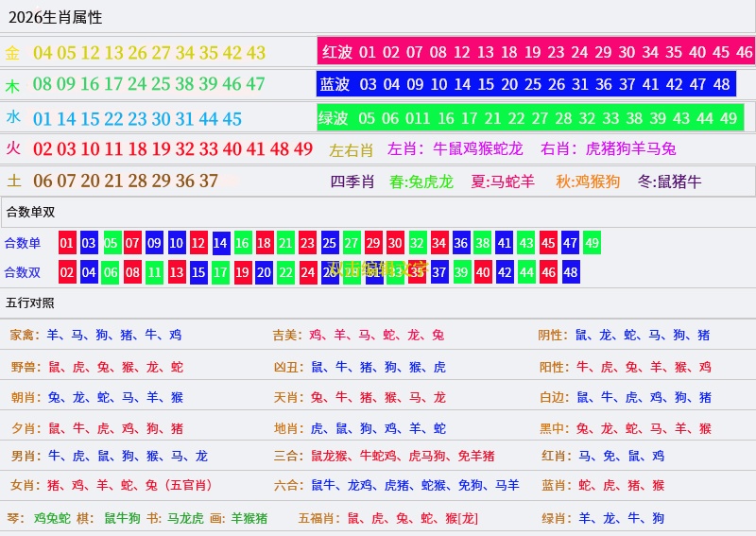Screen dimensions: 756x536
Task: Click the 四季肖 label
Action: [352, 182]
